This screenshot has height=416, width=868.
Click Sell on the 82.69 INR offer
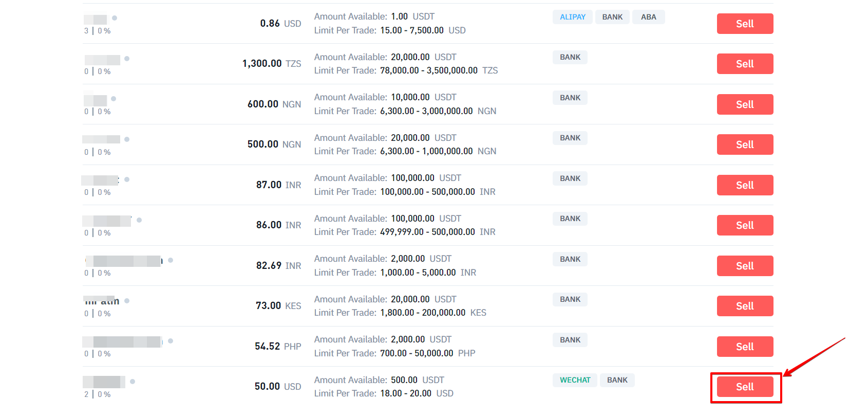click(x=745, y=266)
